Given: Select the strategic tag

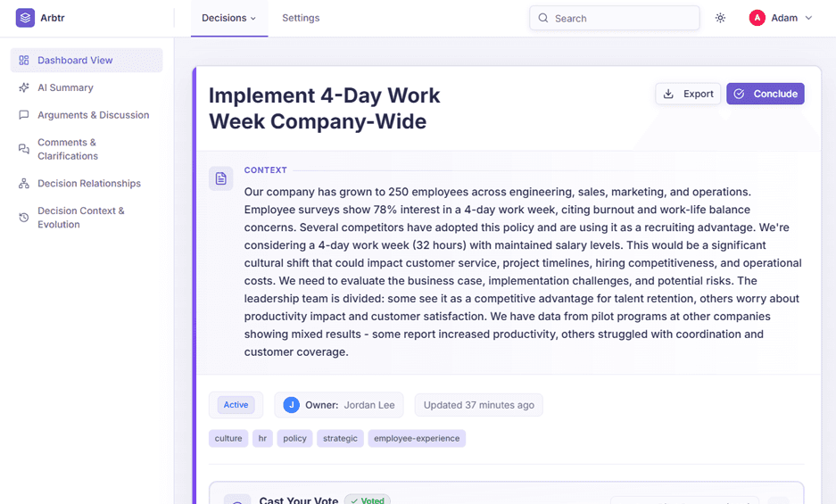Looking at the screenshot, I should [x=340, y=438].
